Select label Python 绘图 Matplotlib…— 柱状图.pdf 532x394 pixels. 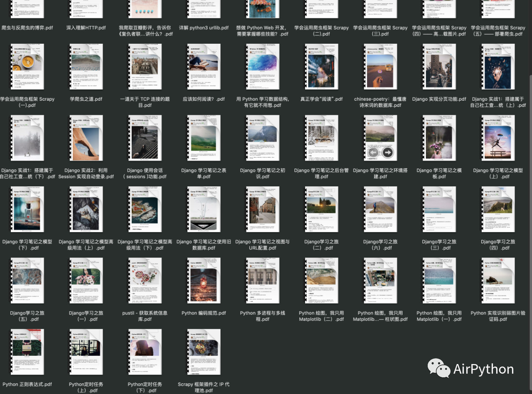[380, 316]
